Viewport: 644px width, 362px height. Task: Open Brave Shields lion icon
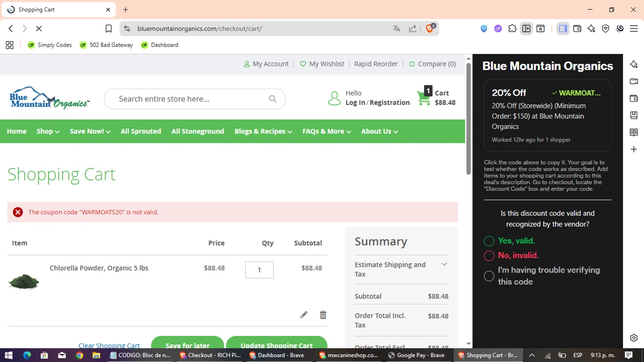[430, 28]
